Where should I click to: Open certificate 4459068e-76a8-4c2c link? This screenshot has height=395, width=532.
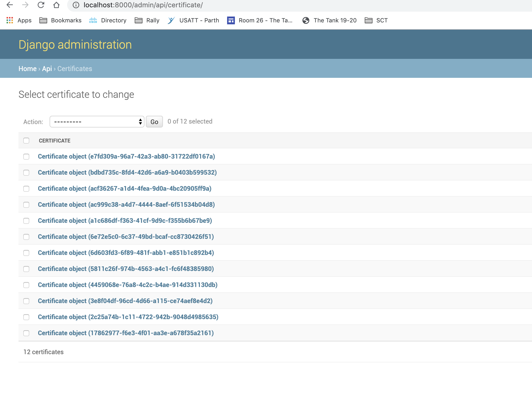point(128,285)
